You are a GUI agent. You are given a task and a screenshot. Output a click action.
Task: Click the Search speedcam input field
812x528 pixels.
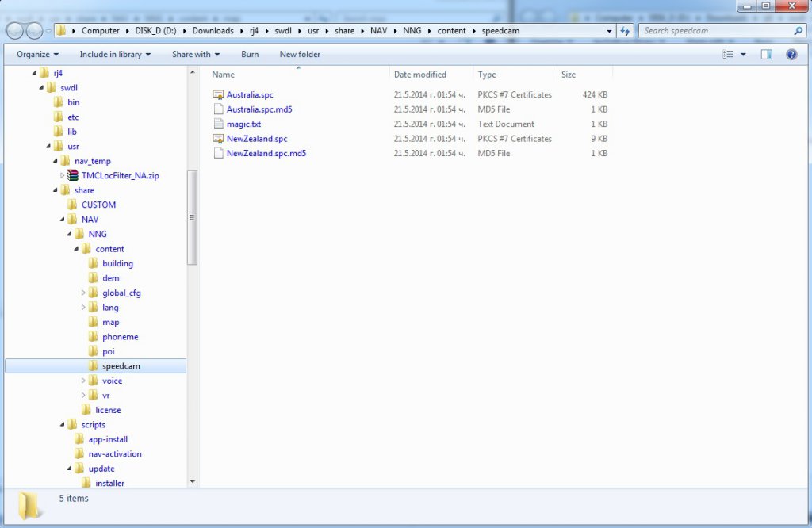715,31
